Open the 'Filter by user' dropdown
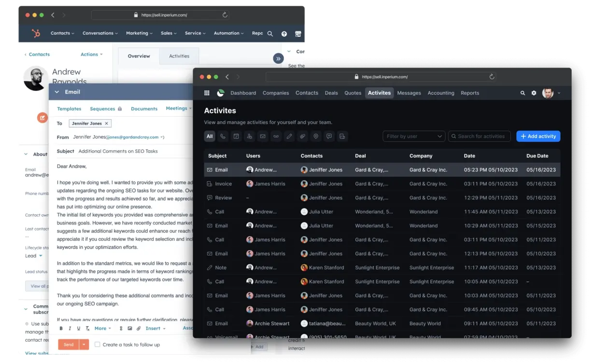 (414, 137)
